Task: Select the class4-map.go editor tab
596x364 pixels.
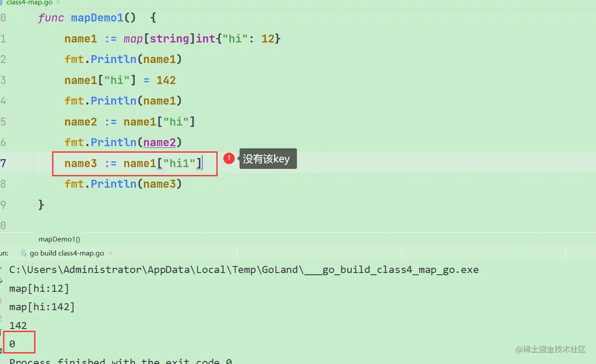Action: (x=30, y=2)
